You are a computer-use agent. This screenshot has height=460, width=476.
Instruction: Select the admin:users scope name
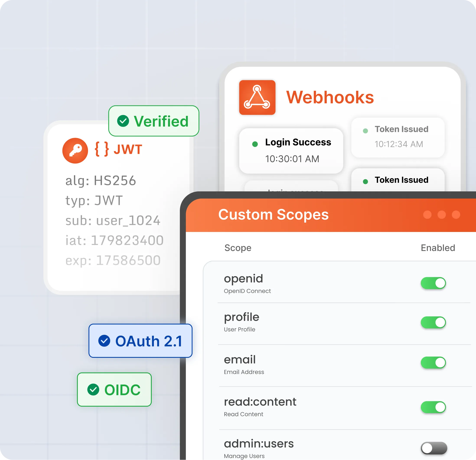pyautogui.click(x=259, y=444)
